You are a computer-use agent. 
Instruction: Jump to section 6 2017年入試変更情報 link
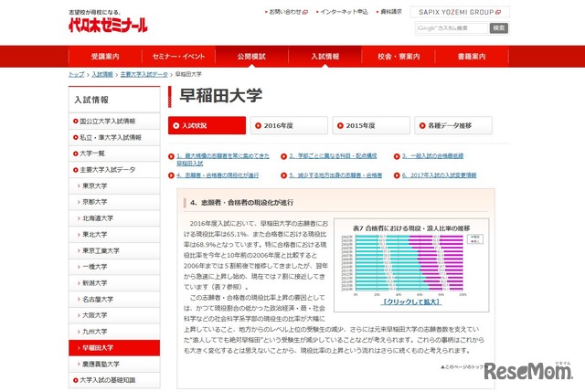[439, 175]
